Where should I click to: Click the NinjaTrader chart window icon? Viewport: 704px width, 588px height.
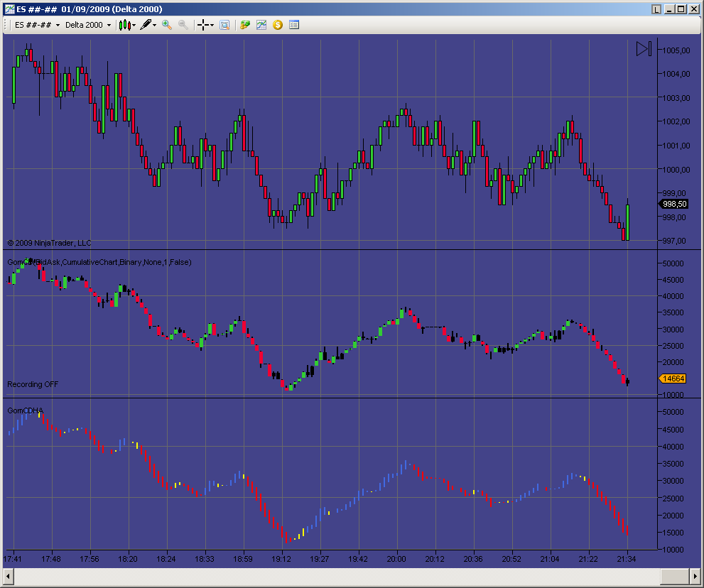pyautogui.click(x=9, y=9)
